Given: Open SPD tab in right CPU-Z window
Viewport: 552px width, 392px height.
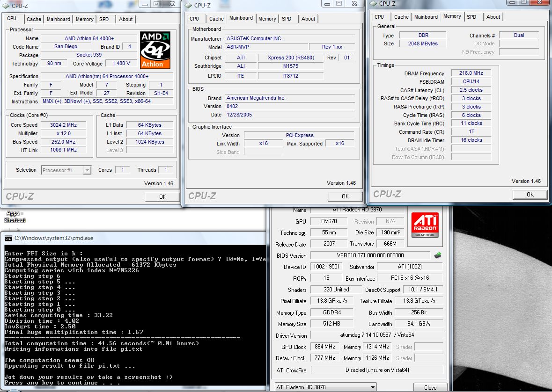Looking at the screenshot, I should [x=471, y=17].
